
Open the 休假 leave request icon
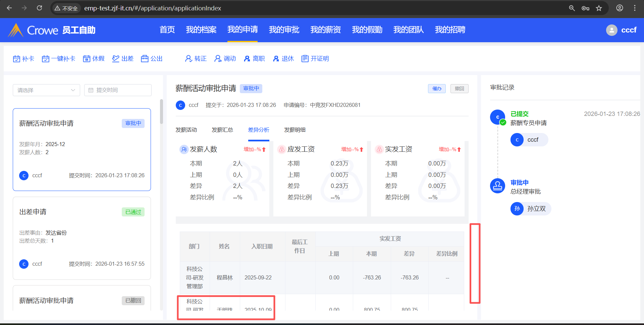pyautogui.click(x=87, y=59)
